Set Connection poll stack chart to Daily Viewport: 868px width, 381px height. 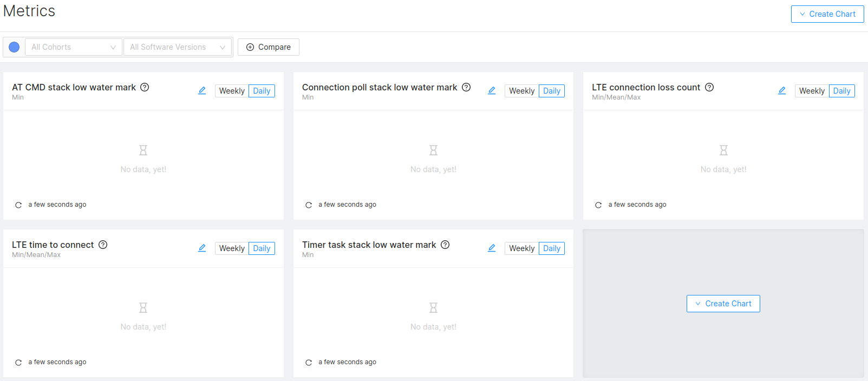[x=551, y=91]
